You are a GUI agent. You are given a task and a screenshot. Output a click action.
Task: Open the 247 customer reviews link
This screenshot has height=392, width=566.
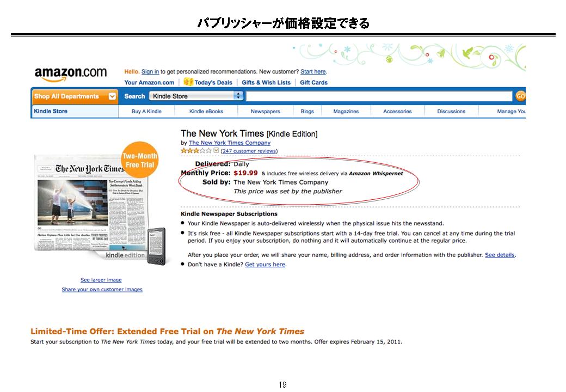pos(249,151)
